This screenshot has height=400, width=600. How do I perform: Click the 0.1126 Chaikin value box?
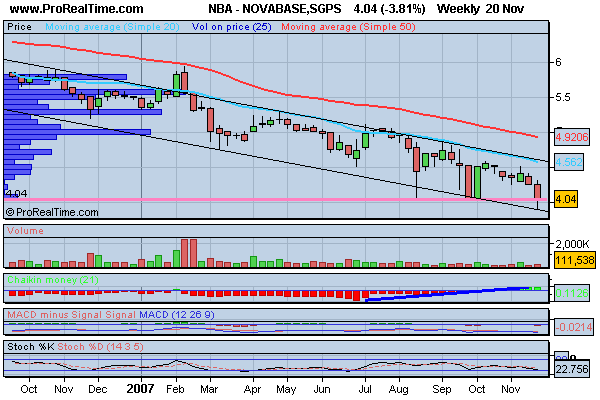click(572, 293)
